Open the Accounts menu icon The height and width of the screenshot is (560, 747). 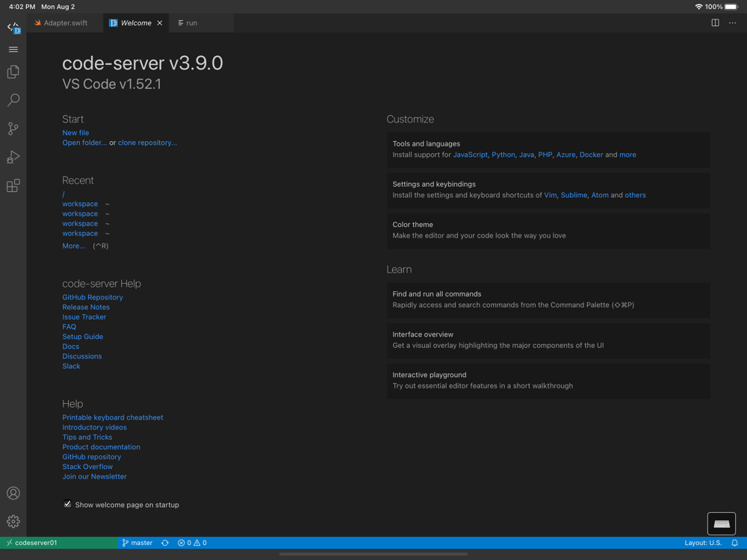13,494
